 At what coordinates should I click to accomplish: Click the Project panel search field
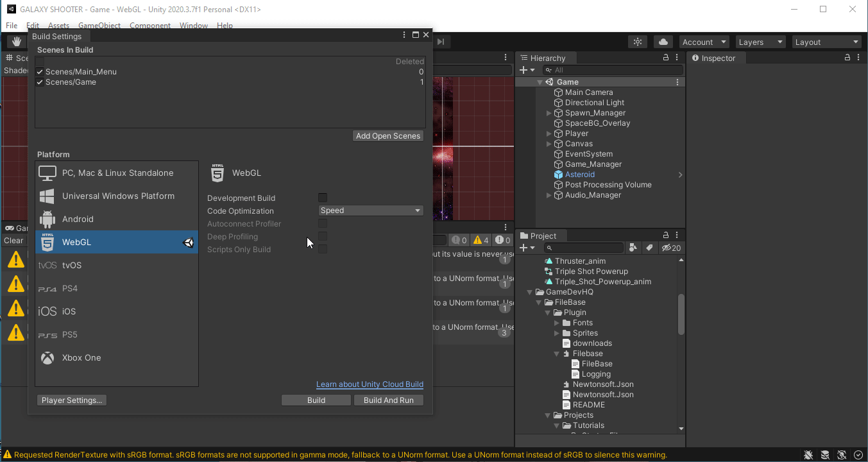(x=584, y=248)
